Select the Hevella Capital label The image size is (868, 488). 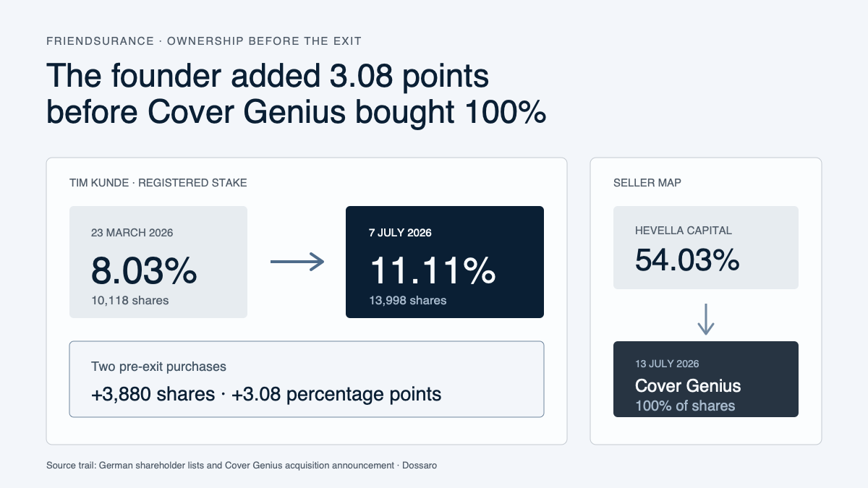684,231
